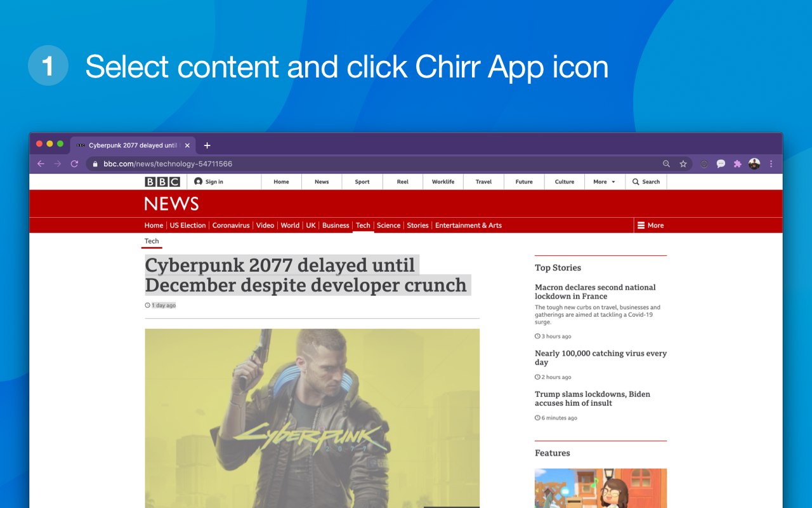The height and width of the screenshot is (508, 812).
Task: Reload the page with the refresh icon
Action: [74, 164]
